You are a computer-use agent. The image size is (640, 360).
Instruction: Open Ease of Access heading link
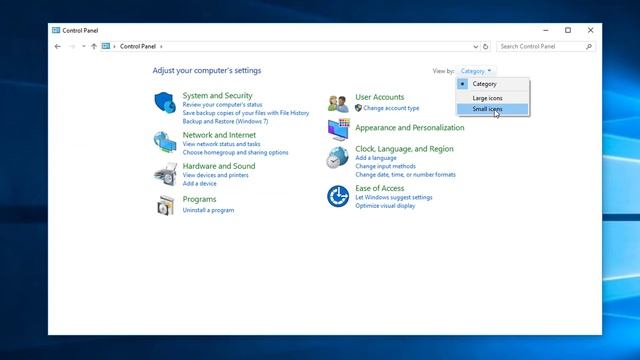tap(380, 189)
